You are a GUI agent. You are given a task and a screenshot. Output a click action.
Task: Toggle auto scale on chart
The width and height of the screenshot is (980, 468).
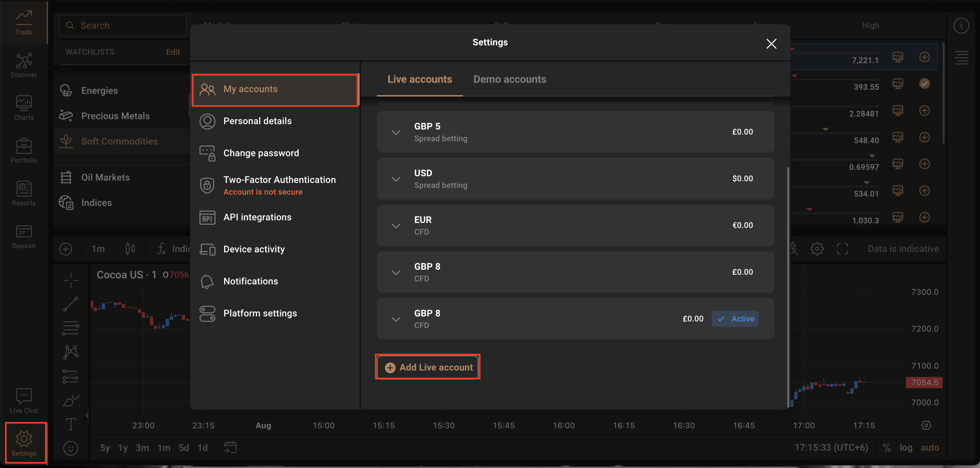click(x=929, y=447)
